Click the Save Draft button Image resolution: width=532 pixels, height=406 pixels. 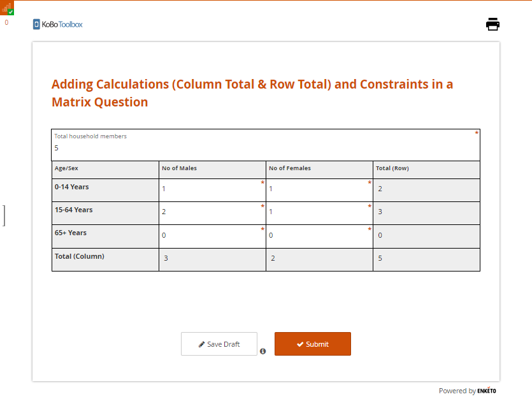[x=219, y=344]
